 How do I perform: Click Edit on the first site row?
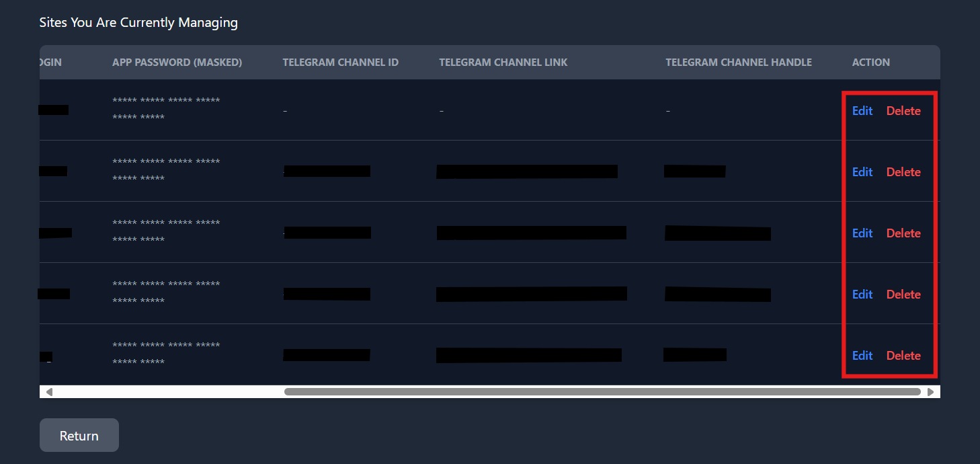862,110
